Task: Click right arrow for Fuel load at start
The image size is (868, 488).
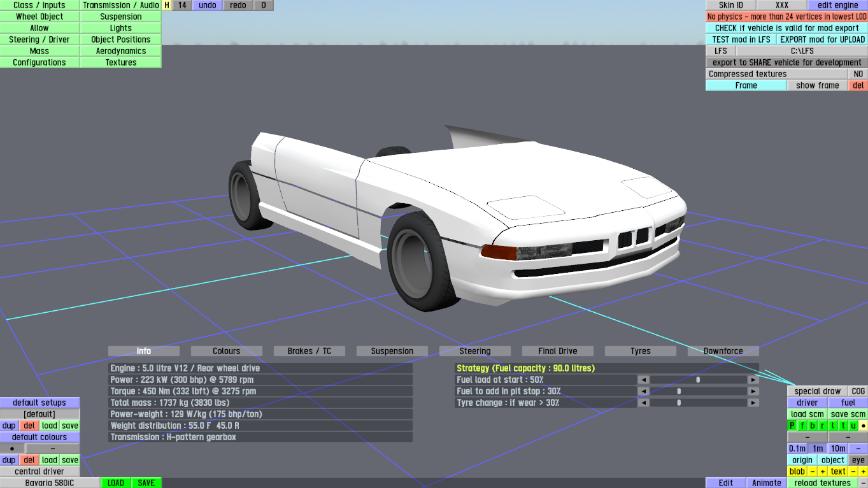Action: (x=753, y=380)
